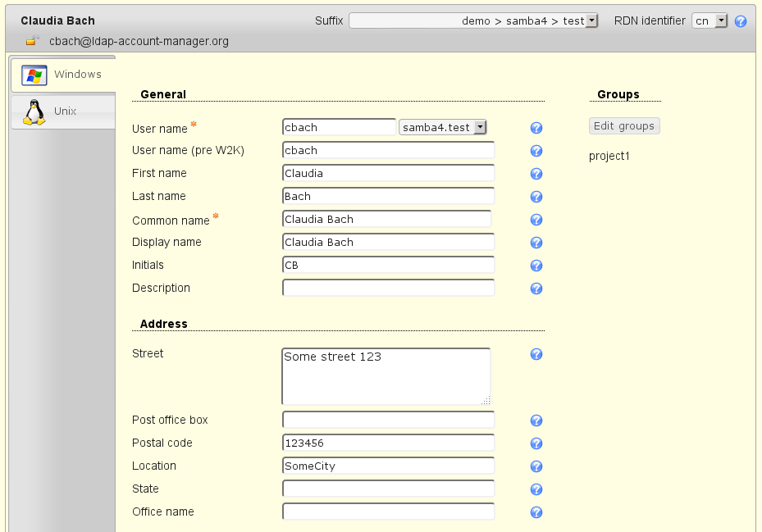This screenshot has width=762, height=532.
Task: Open the RDN identifier dropdown
Action: click(x=710, y=21)
